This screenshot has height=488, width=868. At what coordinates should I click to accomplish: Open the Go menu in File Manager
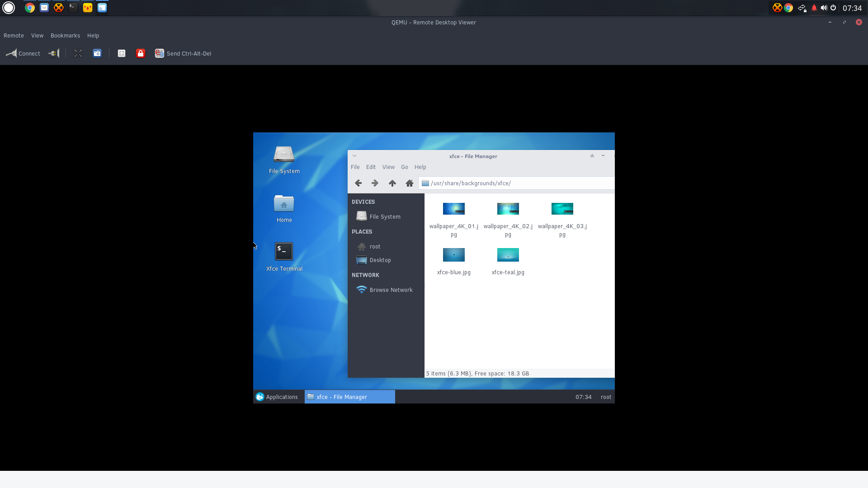tap(405, 167)
